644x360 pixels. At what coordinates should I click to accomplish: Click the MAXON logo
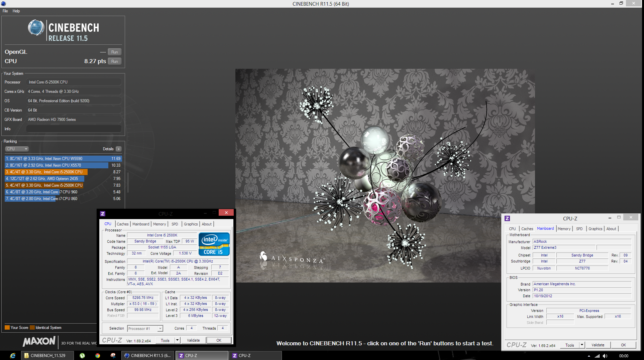39,341
